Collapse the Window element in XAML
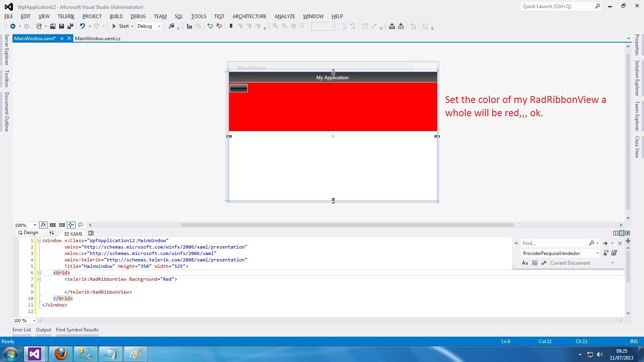Screen dimensions: 644x362 [x=39, y=241]
